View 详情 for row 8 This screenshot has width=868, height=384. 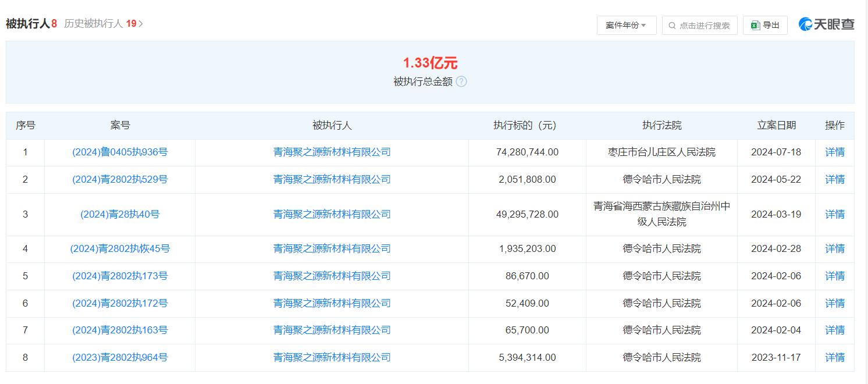834,358
